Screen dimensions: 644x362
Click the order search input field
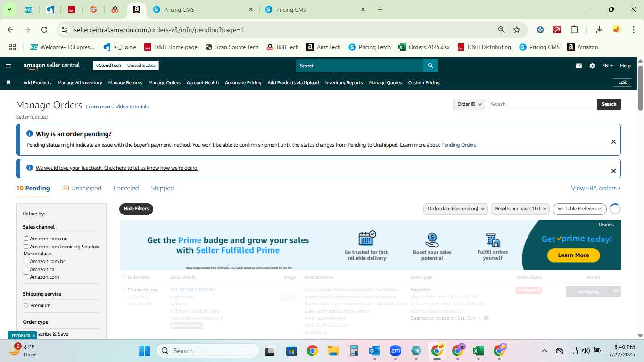pyautogui.click(x=542, y=104)
